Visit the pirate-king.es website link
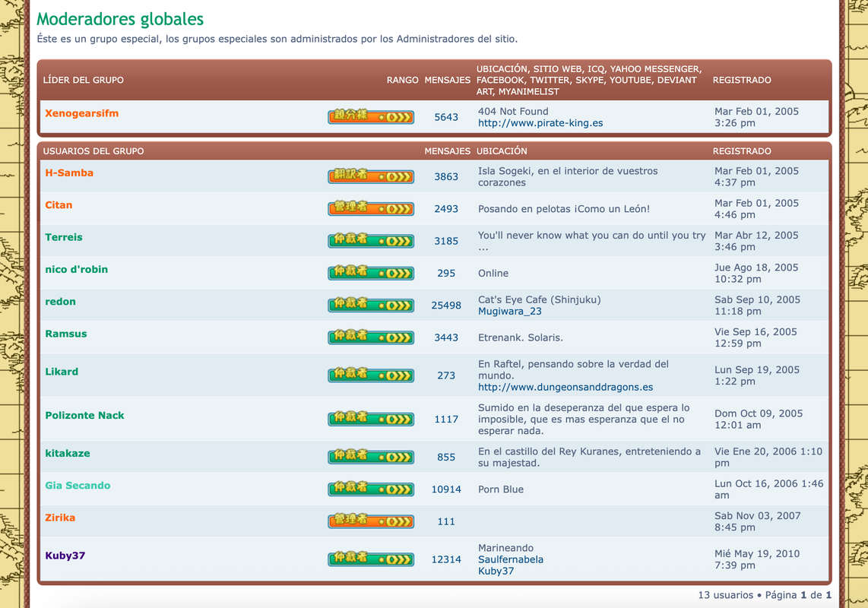This screenshot has width=868, height=608. (x=540, y=123)
